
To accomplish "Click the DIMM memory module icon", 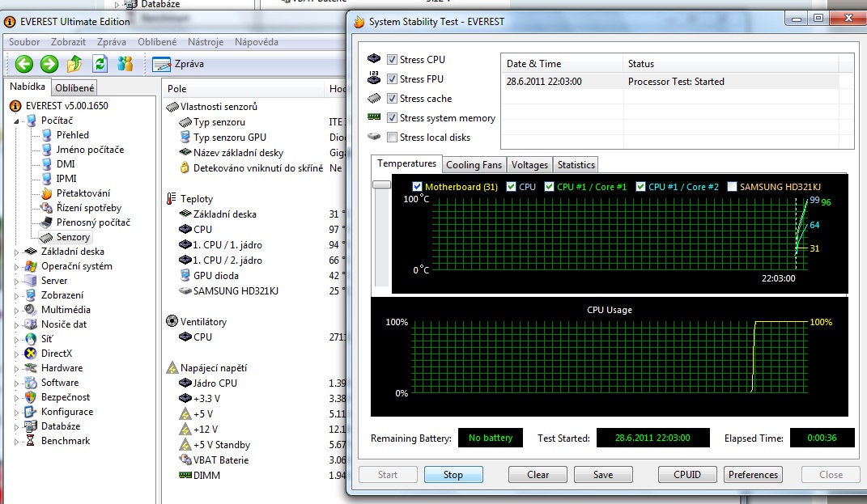I will tap(185, 475).
